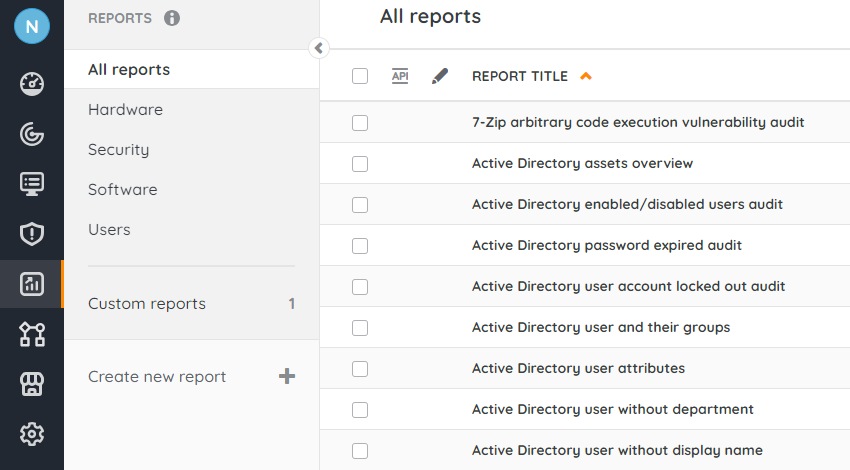Tick the select-all checkbox in table header
Screen dimensions: 850x470
[x=360, y=76]
